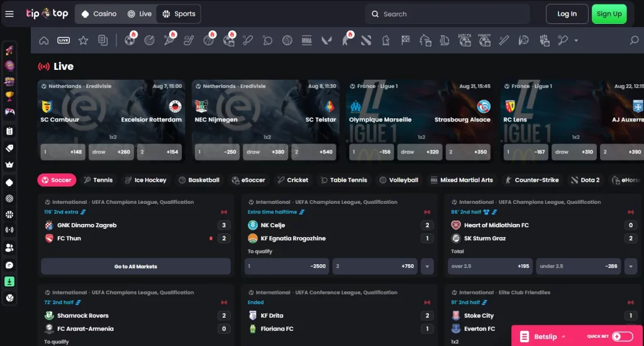The width and height of the screenshot is (644, 346).
Task: Select the Mixed Martial Arts tab
Action: (x=462, y=180)
